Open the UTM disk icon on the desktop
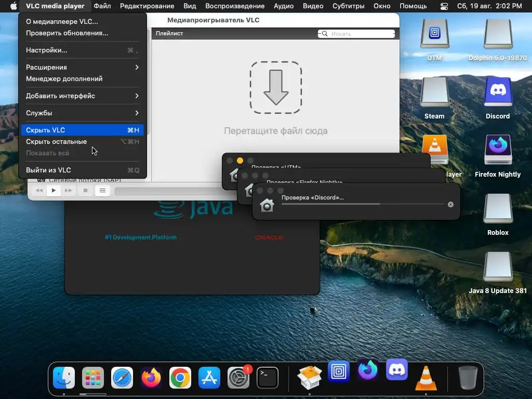Image resolution: width=532 pixels, height=399 pixels. [x=435, y=34]
